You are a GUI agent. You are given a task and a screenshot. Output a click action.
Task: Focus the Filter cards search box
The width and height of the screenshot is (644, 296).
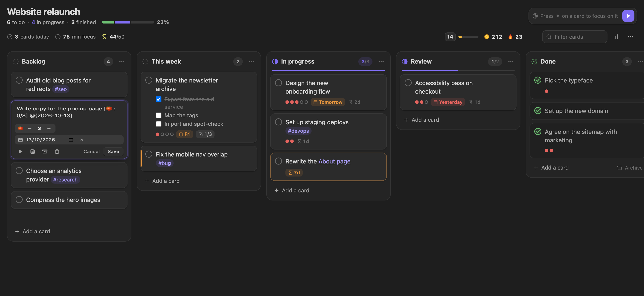[x=575, y=37]
